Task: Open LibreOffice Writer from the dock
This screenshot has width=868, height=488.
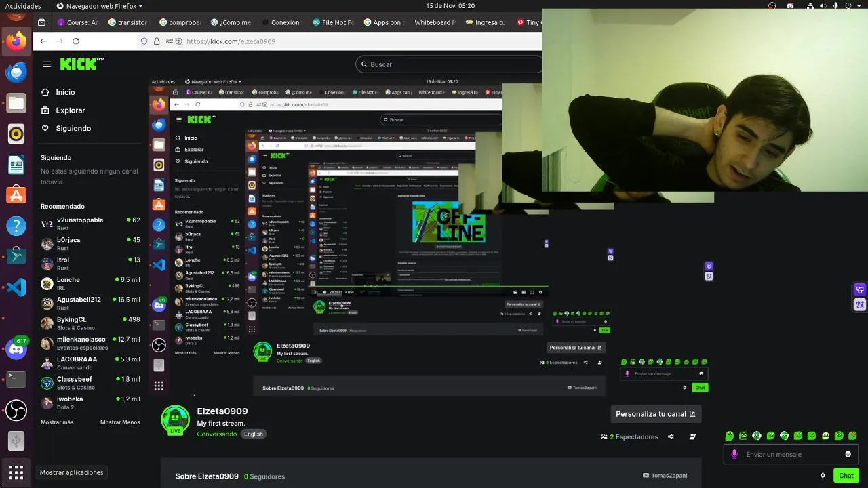Action: click(x=16, y=165)
